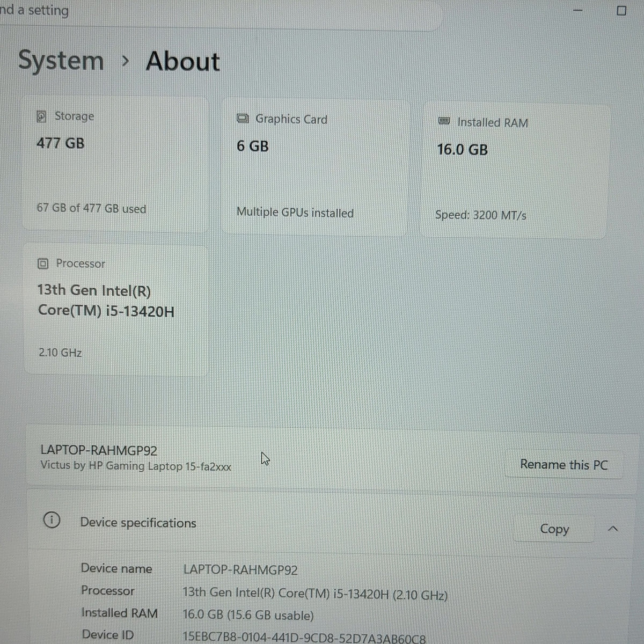Click the Device specifications info icon
Image resolution: width=644 pixels, height=644 pixels.
coord(52,520)
